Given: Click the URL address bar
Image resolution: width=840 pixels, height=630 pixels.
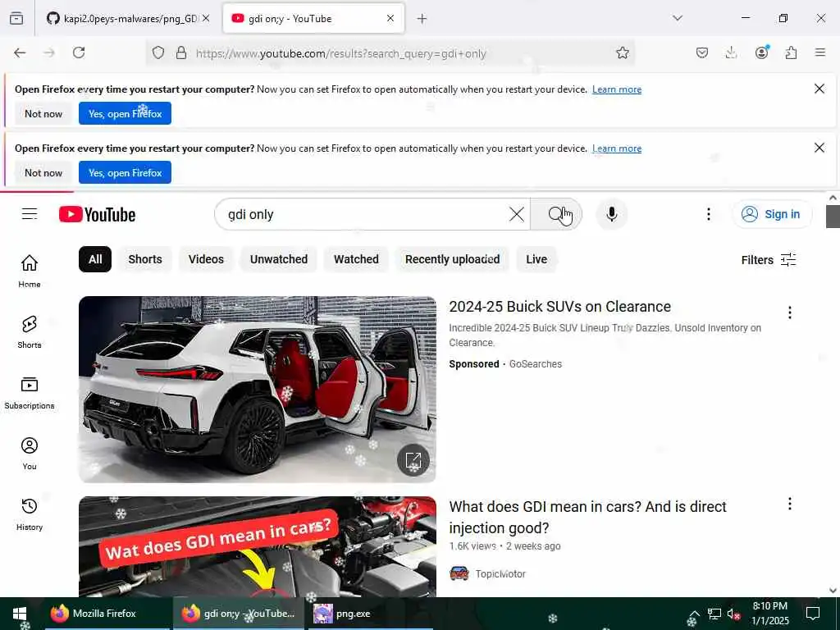Looking at the screenshot, I should [391, 53].
